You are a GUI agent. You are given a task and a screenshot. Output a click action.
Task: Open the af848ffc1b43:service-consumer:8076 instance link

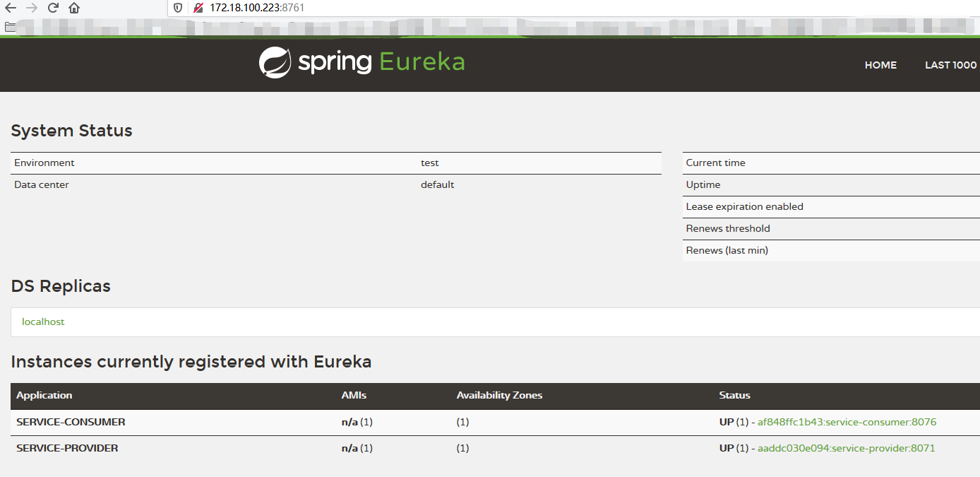click(847, 422)
